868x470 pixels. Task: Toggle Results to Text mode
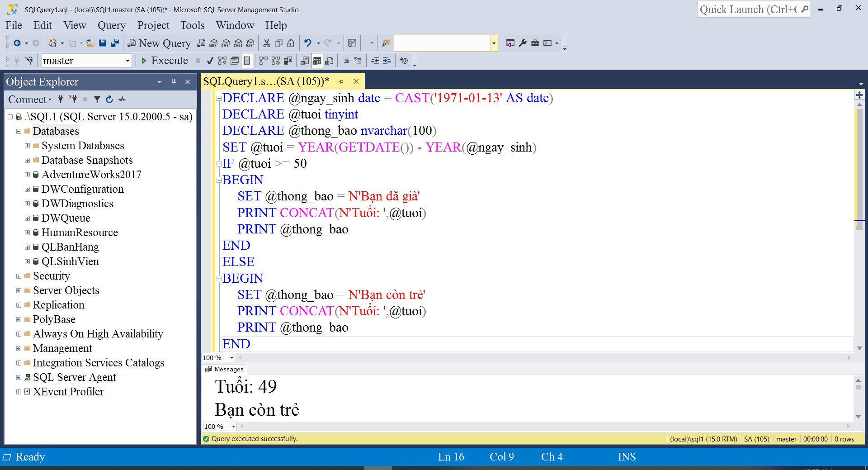pos(305,61)
